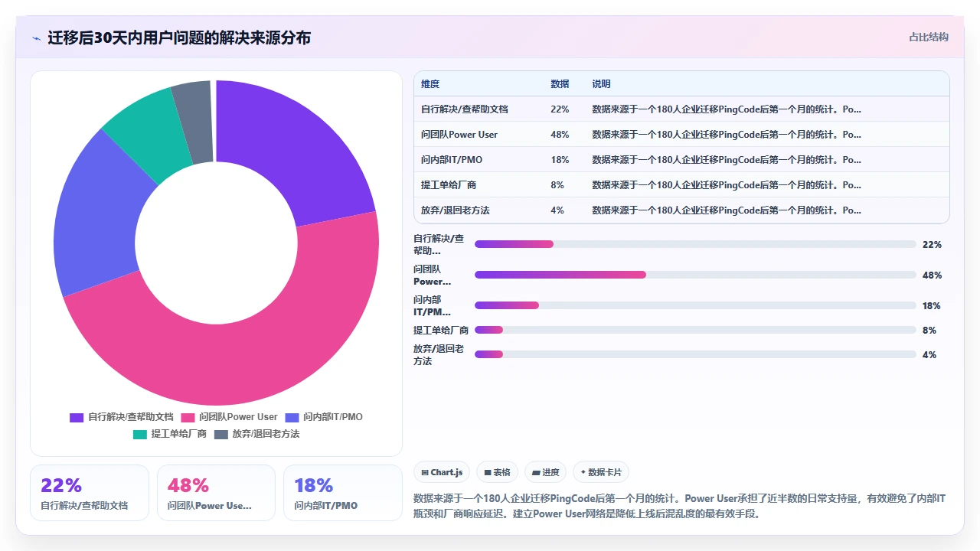
Task: Open the 48% 问团队Power User data card
Action: (216, 493)
